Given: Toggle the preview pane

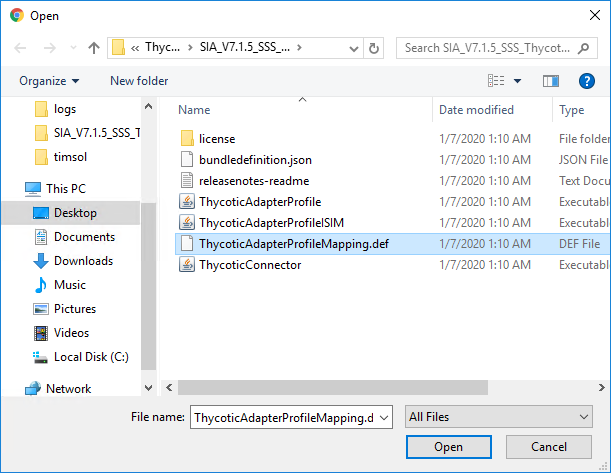Looking at the screenshot, I should pyautogui.click(x=551, y=81).
